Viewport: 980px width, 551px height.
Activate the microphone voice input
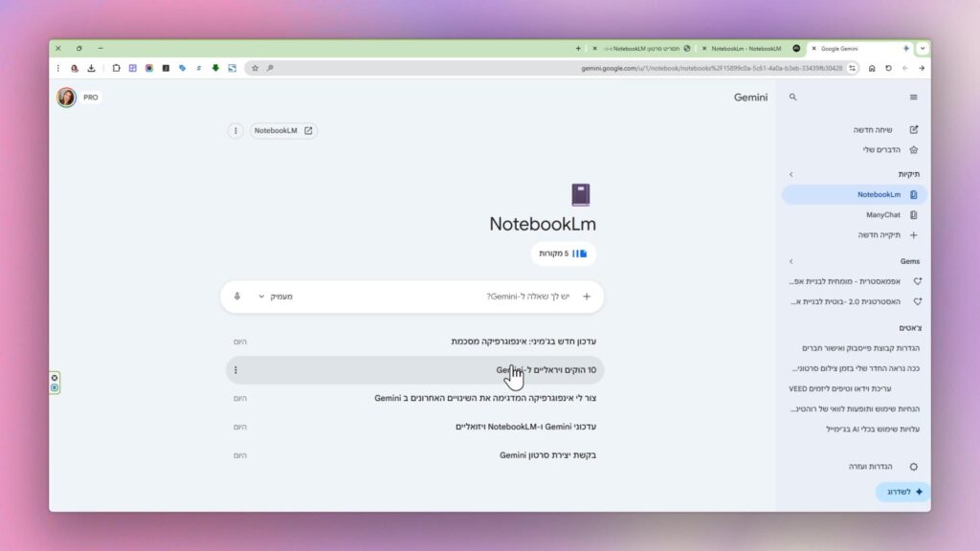pos(237,297)
